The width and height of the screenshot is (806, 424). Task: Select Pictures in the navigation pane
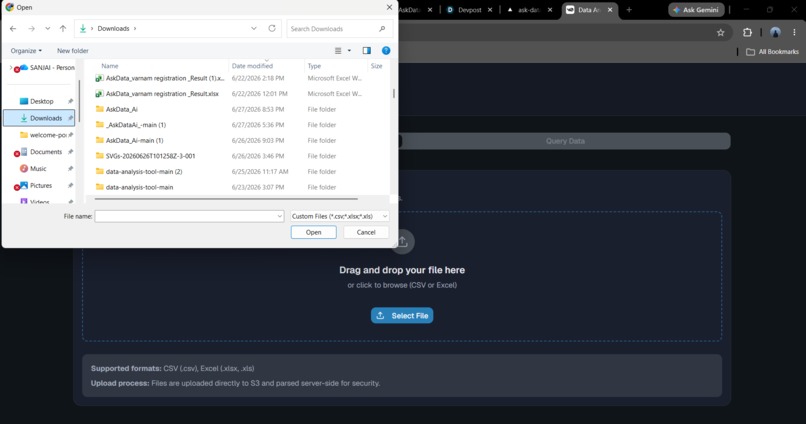click(41, 186)
